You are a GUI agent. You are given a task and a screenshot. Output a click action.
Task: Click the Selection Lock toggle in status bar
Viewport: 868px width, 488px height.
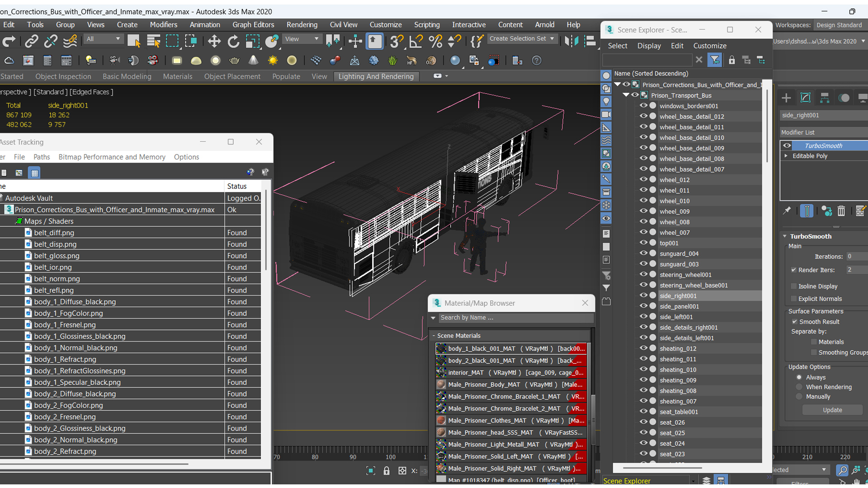coord(387,471)
